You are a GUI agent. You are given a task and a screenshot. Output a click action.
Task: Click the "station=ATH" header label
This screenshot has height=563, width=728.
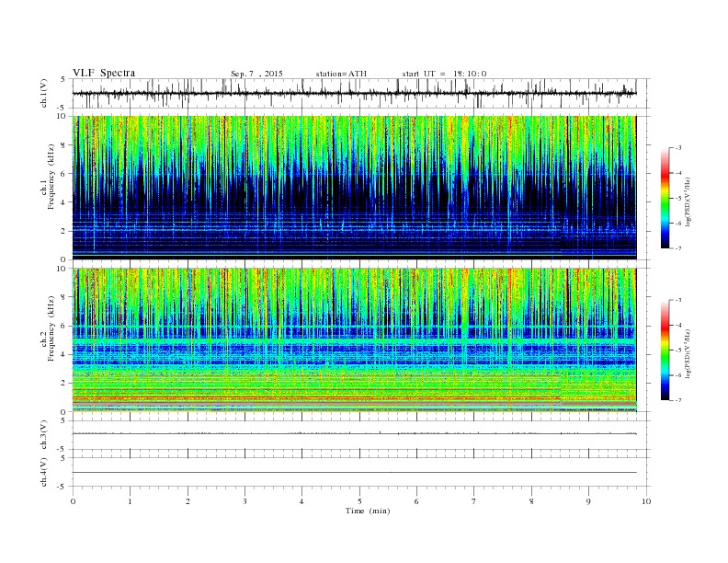coord(341,74)
